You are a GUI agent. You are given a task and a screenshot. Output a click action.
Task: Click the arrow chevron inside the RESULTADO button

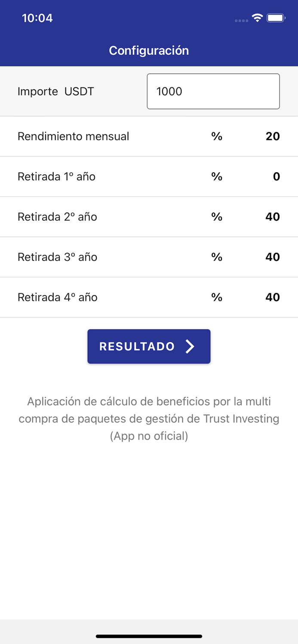190,346
